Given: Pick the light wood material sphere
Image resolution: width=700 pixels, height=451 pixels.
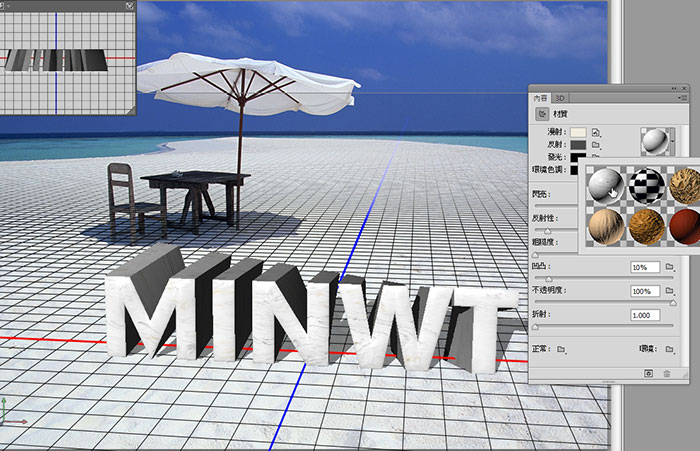Looking at the screenshot, I should tap(606, 226).
